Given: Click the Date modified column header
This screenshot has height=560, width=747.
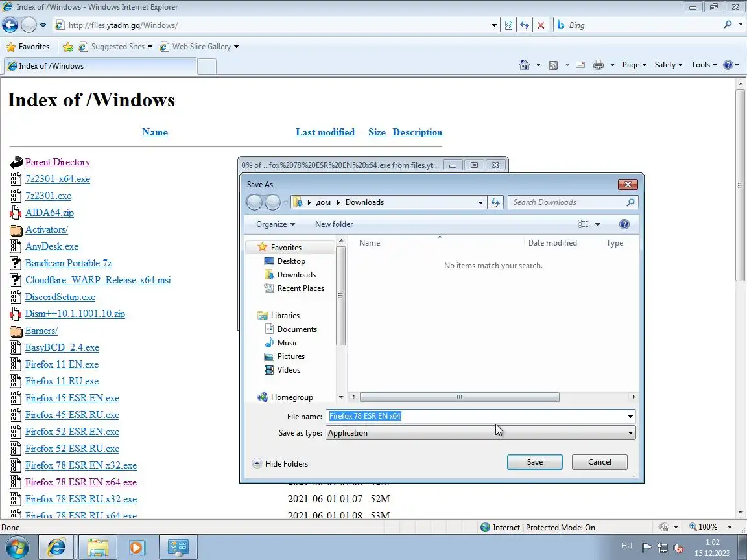Looking at the screenshot, I should (552, 243).
